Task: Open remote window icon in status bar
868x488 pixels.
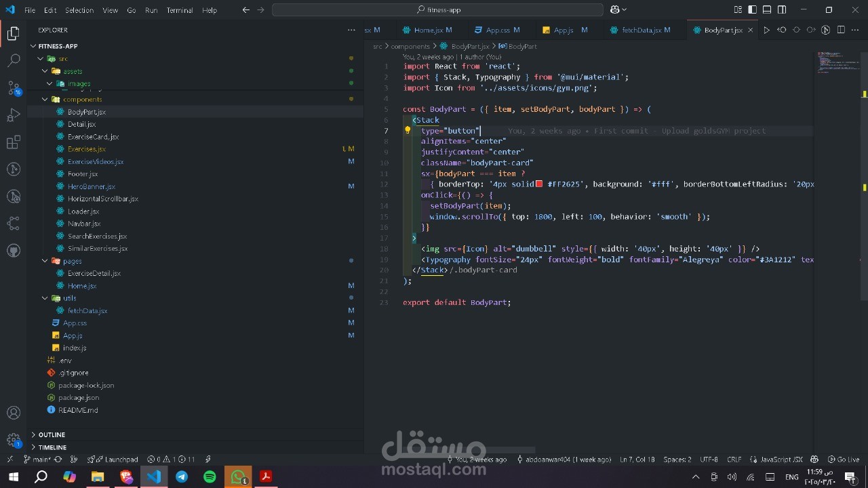Action: [x=9, y=460]
